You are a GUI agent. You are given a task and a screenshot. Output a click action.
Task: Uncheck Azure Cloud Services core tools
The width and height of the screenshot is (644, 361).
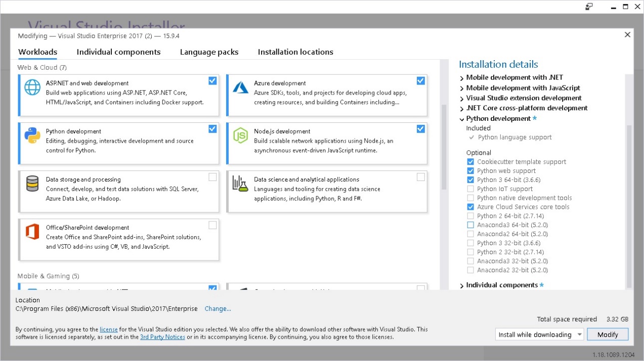(x=470, y=207)
